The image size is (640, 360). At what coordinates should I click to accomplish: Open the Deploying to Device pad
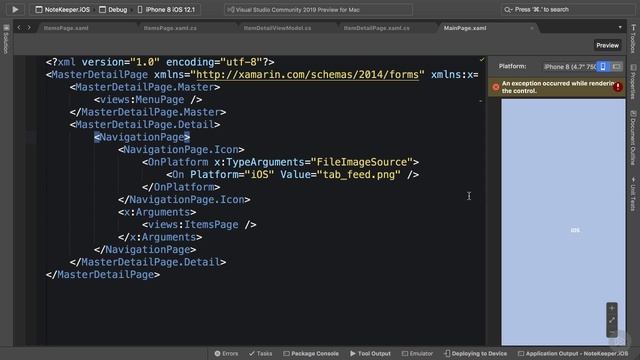pyautogui.click(x=475, y=353)
